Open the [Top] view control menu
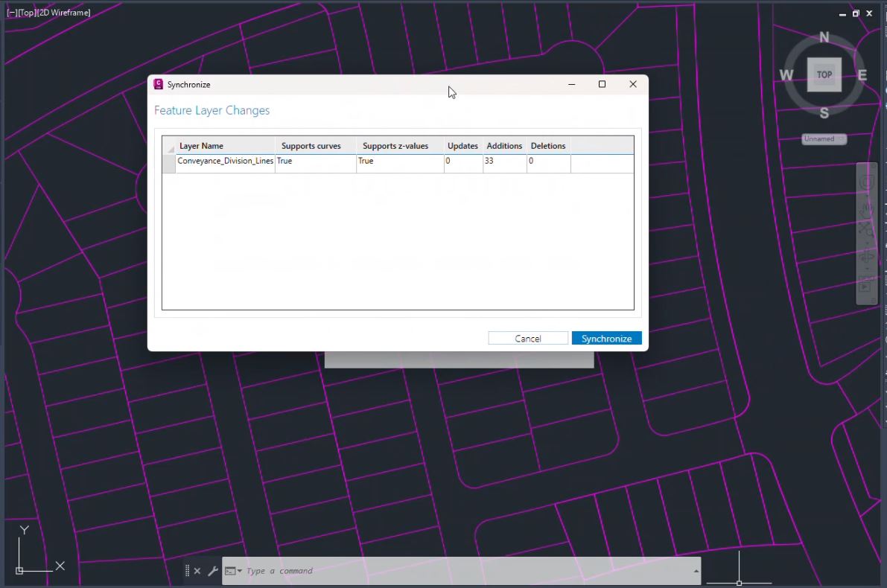887x588 pixels. coord(27,12)
